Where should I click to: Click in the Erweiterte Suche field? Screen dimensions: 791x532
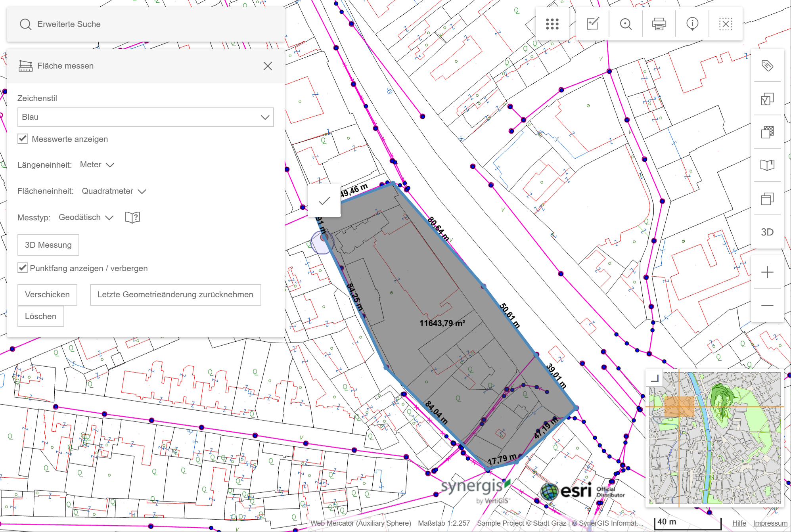coord(151,24)
